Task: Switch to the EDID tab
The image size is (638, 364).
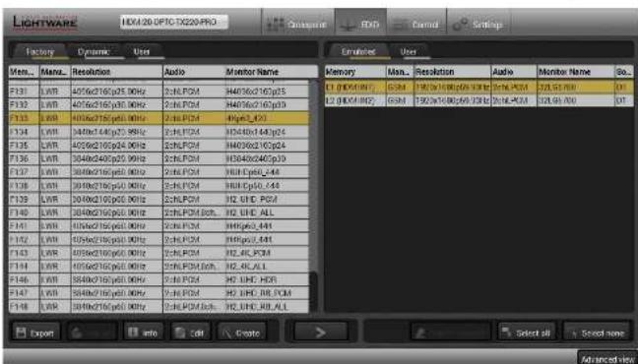Action: 361,25
